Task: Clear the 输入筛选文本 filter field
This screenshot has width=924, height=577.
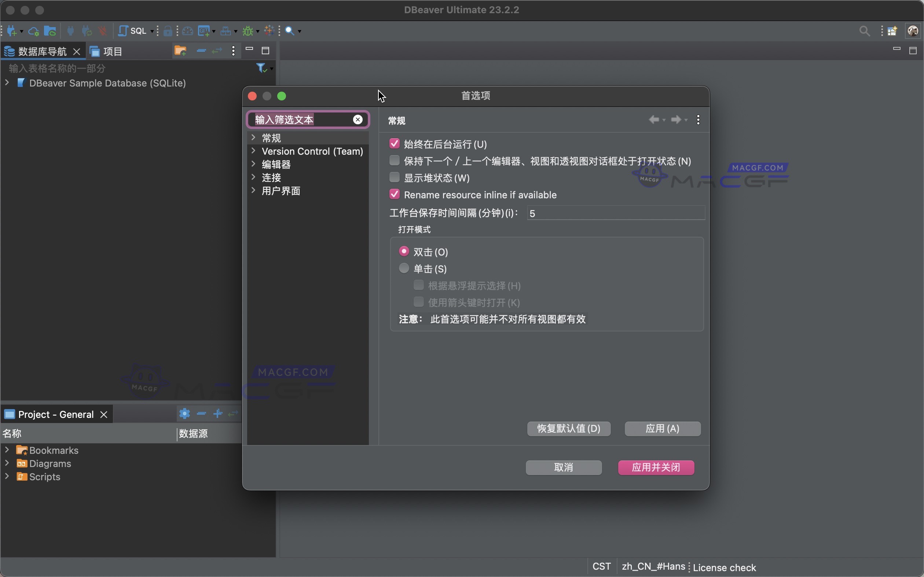Action: [x=357, y=120]
